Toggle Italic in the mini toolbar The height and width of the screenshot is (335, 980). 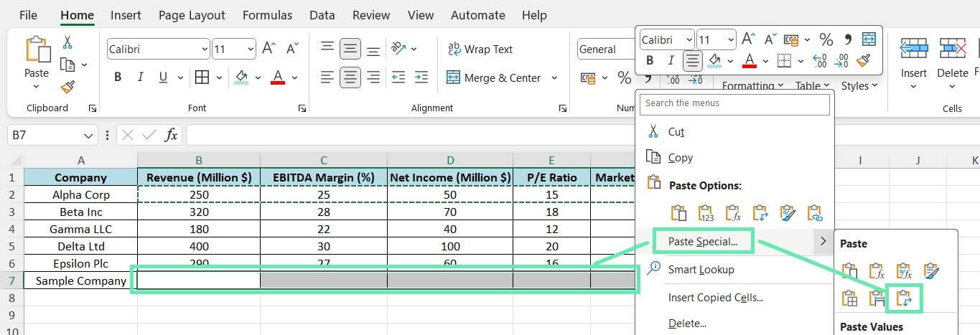click(x=671, y=60)
